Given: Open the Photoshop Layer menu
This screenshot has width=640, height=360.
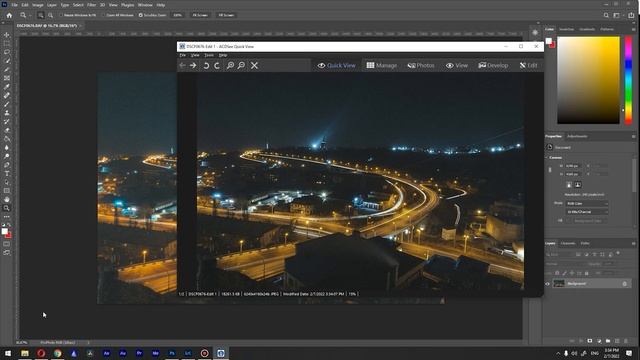Looking at the screenshot, I should coord(52,5).
